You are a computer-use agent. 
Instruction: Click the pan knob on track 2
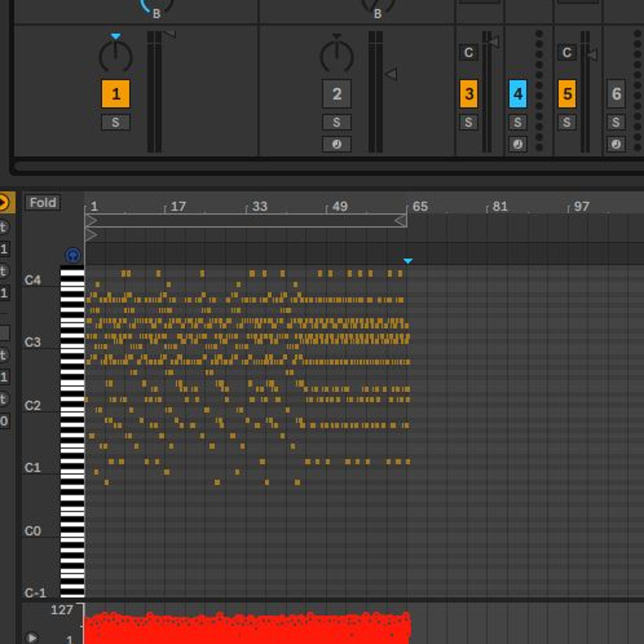coord(337,57)
